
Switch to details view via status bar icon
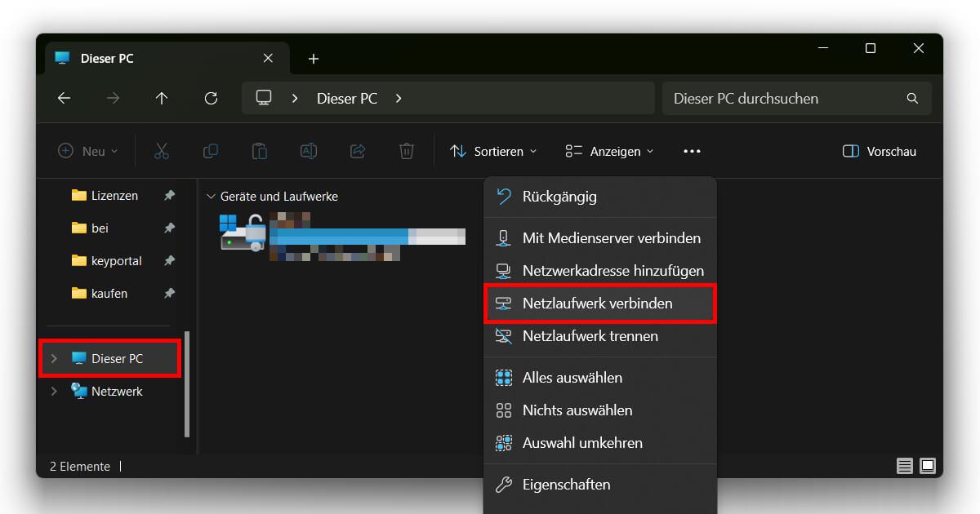(905, 466)
